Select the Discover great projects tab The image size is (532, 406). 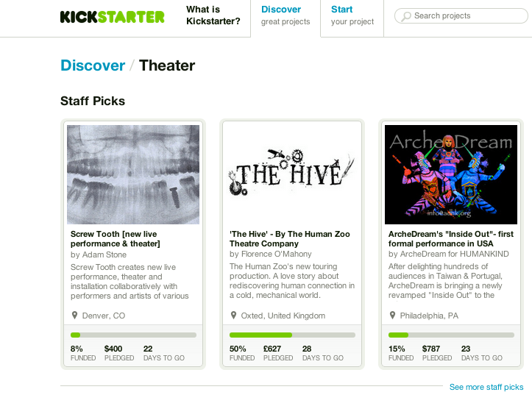tap(285, 15)
